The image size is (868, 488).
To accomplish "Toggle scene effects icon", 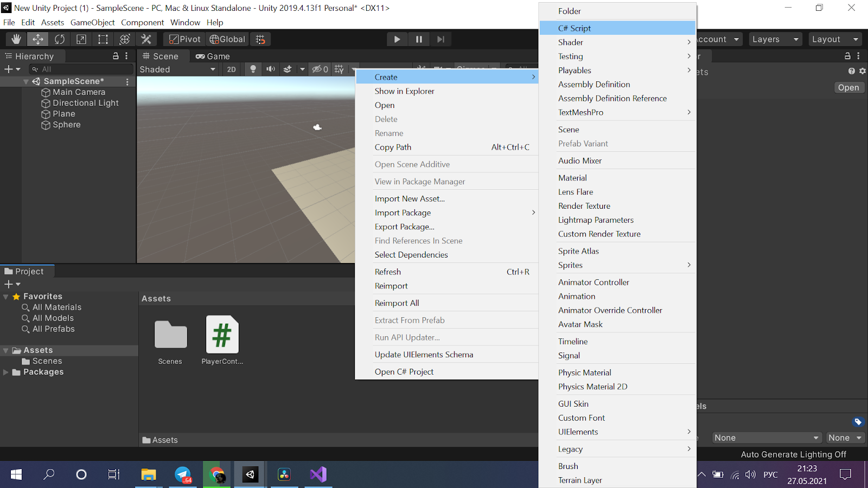I will (288, 69).
